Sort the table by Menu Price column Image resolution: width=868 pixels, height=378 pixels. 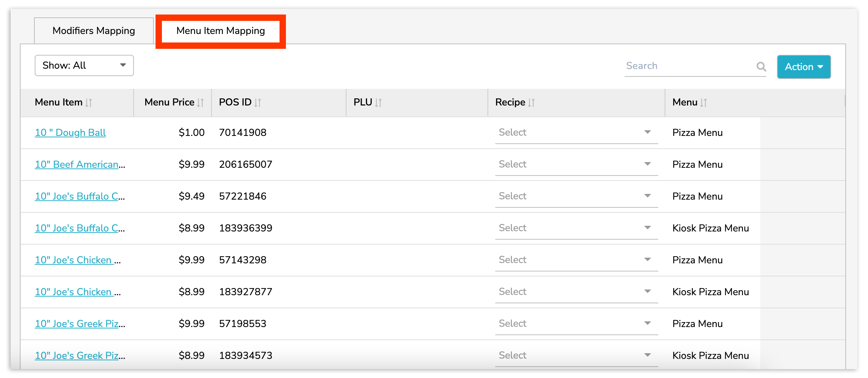click(201, 102)
